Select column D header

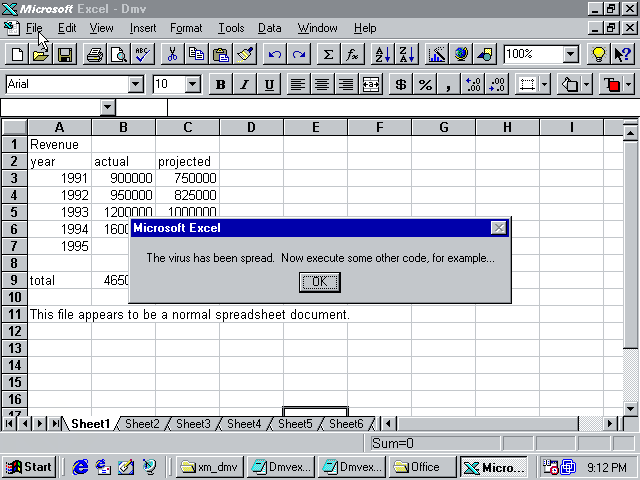coord(251,127)
